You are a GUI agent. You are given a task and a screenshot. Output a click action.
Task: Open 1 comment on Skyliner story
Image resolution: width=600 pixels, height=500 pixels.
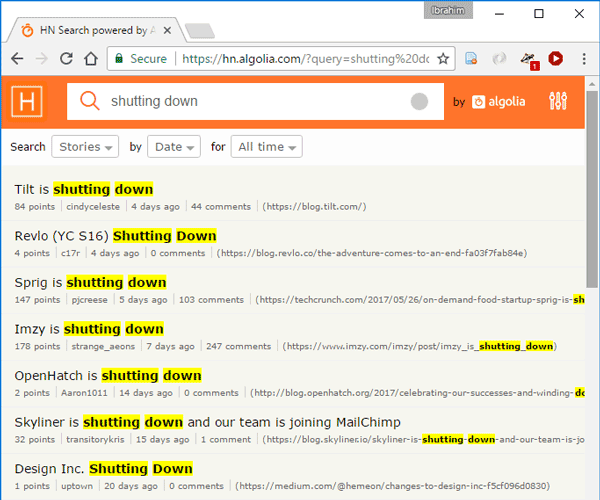point(226,440)
